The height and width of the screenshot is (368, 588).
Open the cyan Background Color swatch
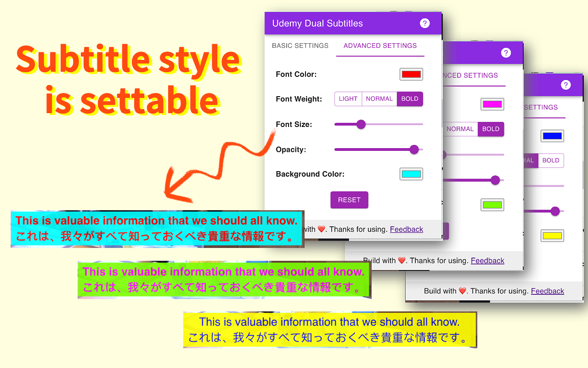click(x=411, y=174)
